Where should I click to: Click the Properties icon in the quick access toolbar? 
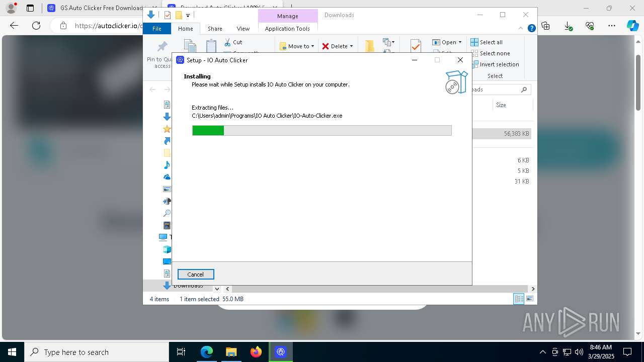click(168, 15)
